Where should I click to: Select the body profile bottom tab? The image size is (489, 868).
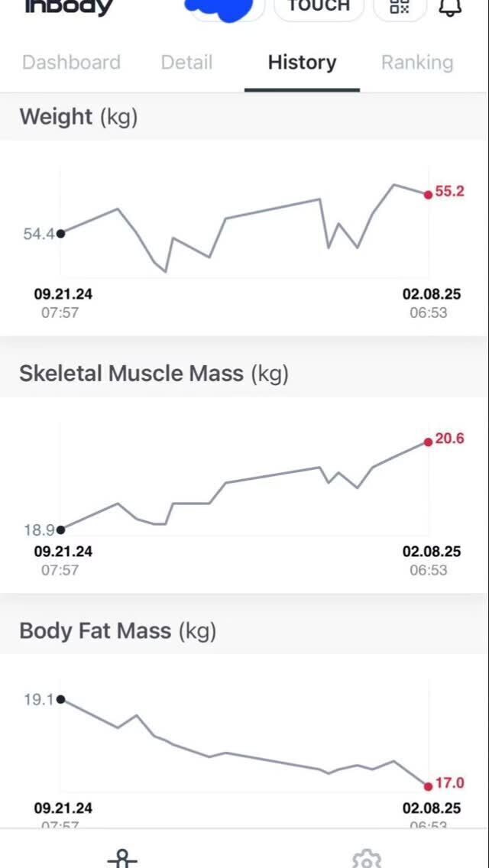[122, 858]
